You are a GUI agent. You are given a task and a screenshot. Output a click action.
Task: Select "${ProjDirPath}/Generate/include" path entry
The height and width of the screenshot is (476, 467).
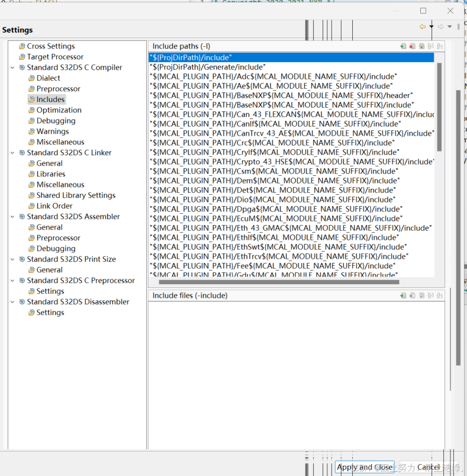point(291,67)
